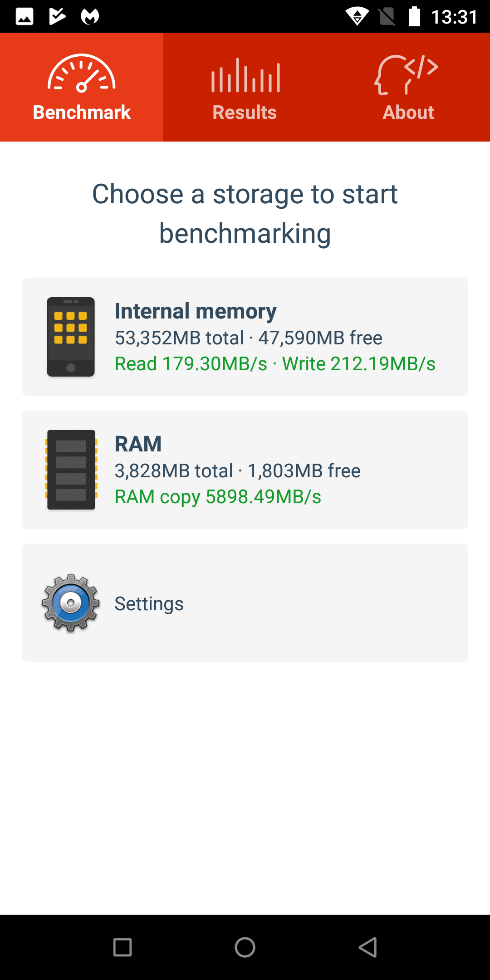Tap the RAM chip icon
The height and width of the screenshot is (980, 490).
click(x=71, y=470)
